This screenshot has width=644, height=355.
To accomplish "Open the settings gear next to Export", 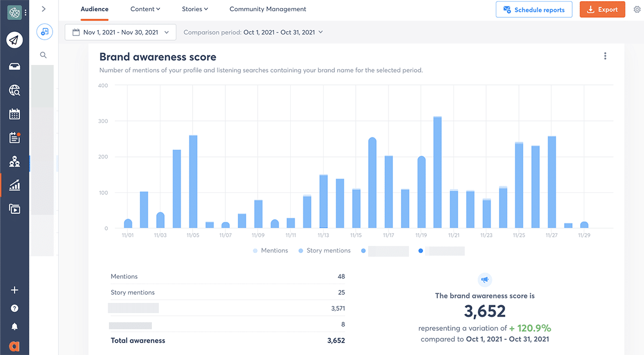I will pyautogui.click(x=637, y=10).
